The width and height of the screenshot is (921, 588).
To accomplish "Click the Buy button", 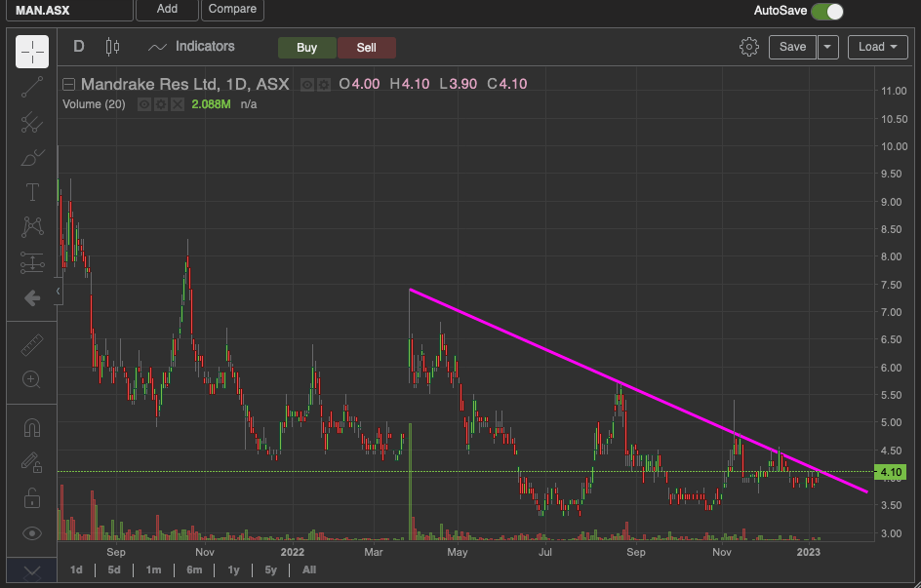I will pos(306,48).
